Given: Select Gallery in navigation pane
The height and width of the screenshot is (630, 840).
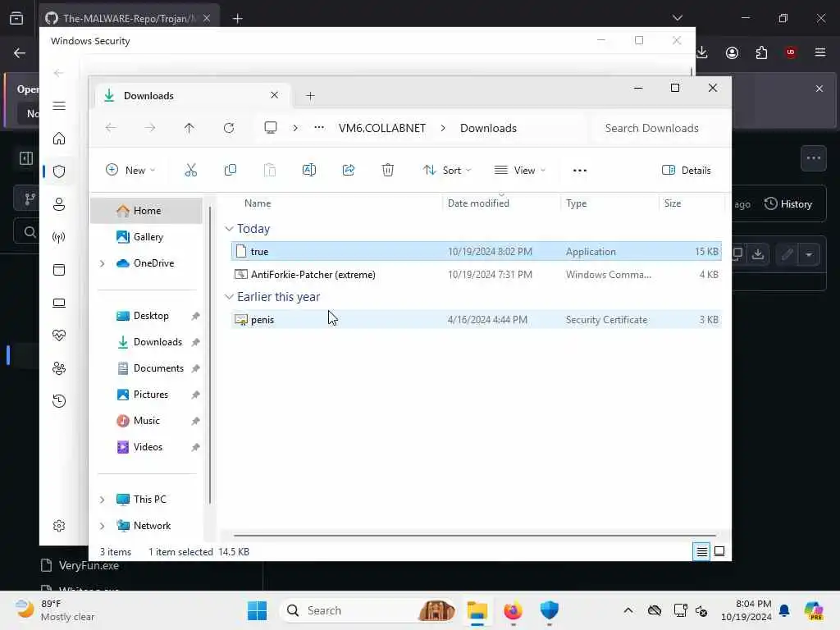Looking at the screenshot, I should coord(147,237).
